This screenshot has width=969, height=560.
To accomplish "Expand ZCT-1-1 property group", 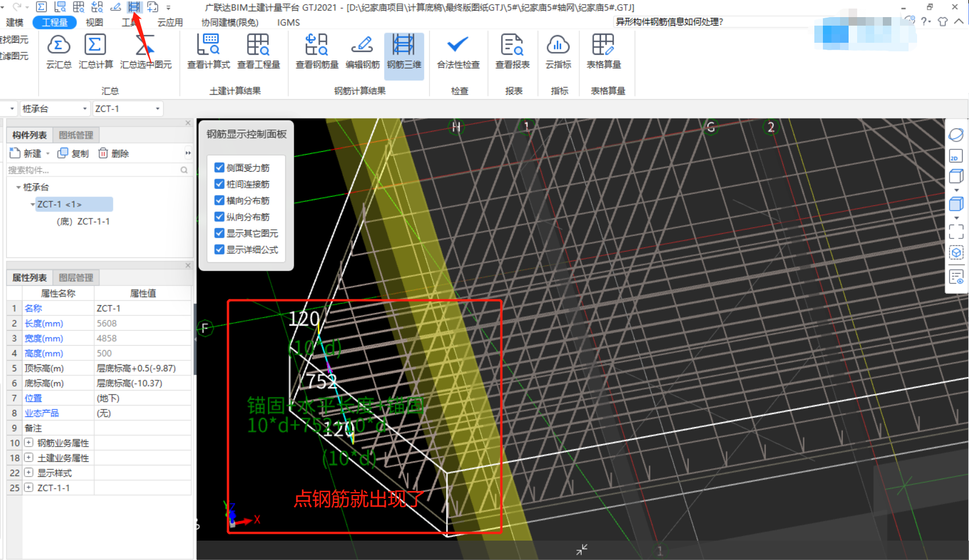I will pos(29,488).
